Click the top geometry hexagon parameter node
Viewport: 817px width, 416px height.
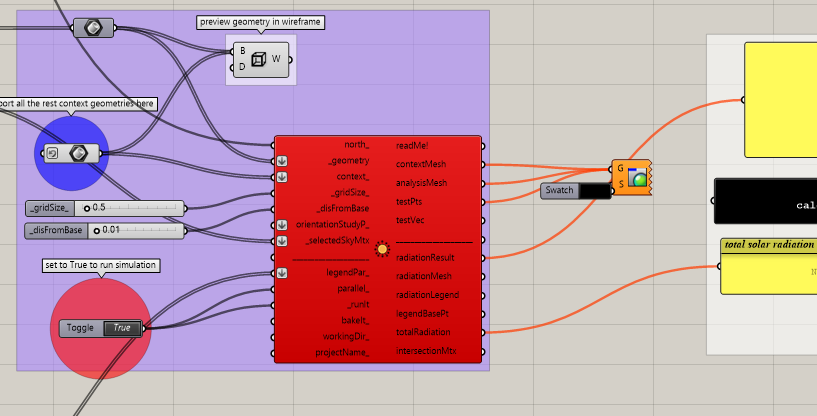point(94,28)
